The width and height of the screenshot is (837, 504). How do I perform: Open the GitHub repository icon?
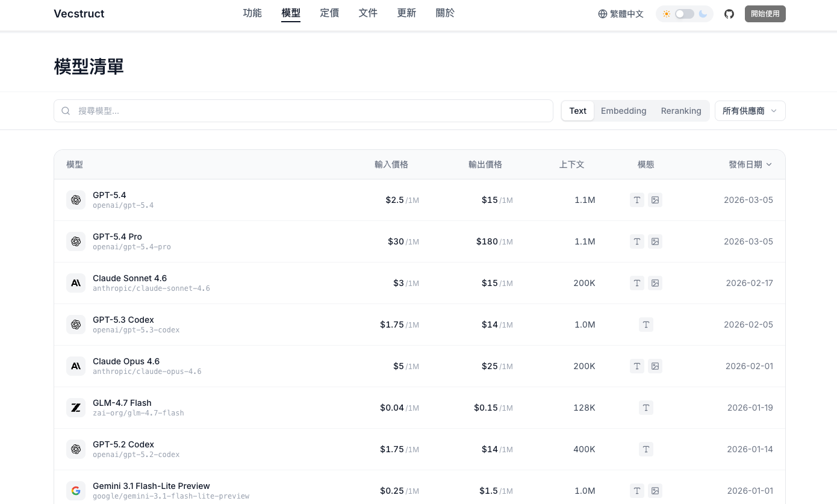click(729, 14)
